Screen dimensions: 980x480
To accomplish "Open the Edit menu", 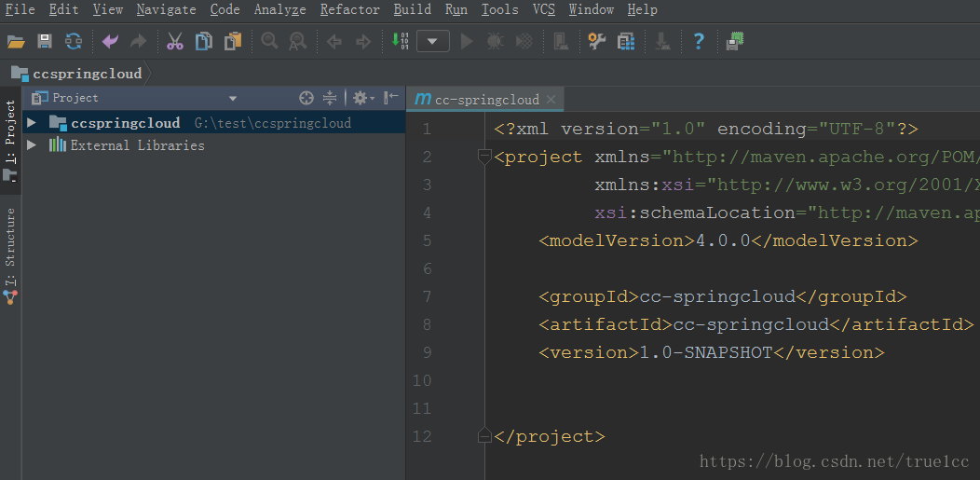I will coord(63,9).
